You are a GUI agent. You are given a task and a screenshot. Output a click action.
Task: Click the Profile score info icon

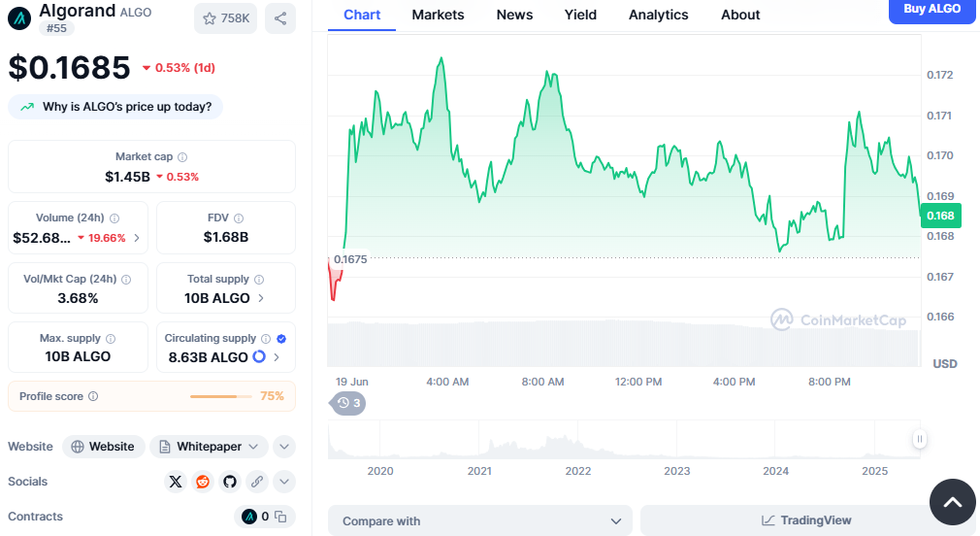(x=93, y=396)
